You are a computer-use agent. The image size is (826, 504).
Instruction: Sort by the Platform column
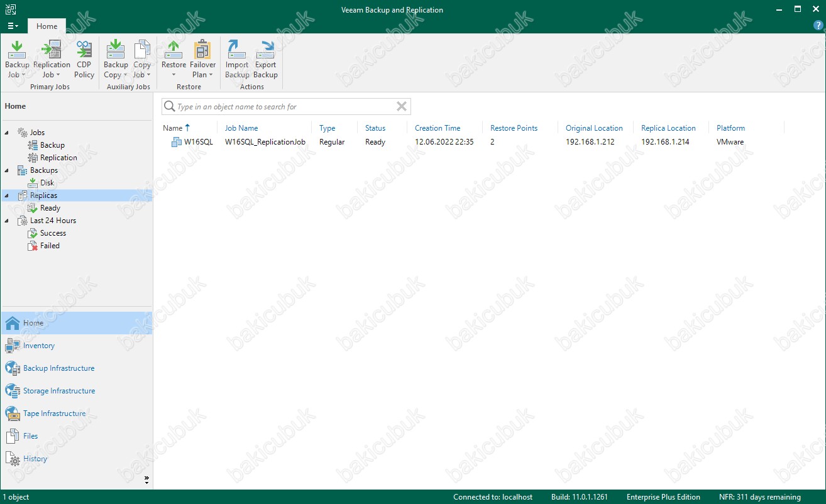pyautogui.click(x=730, y=128)
